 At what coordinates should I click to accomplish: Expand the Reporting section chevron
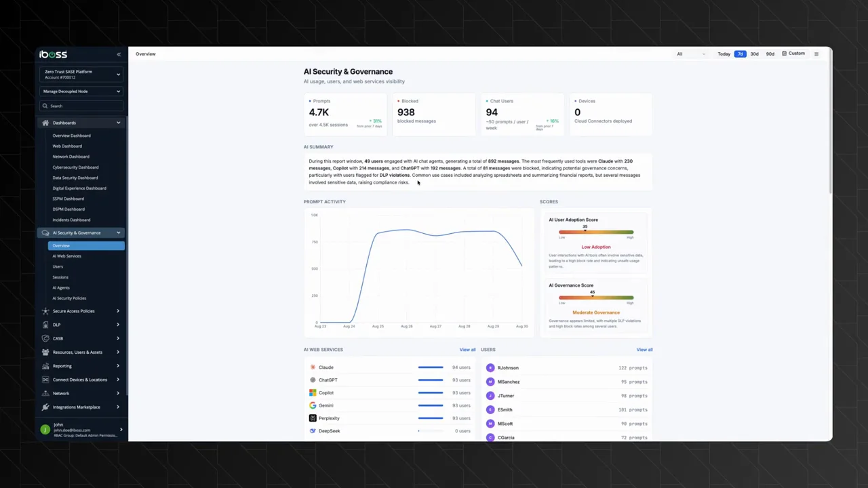[x=118, y=366]
